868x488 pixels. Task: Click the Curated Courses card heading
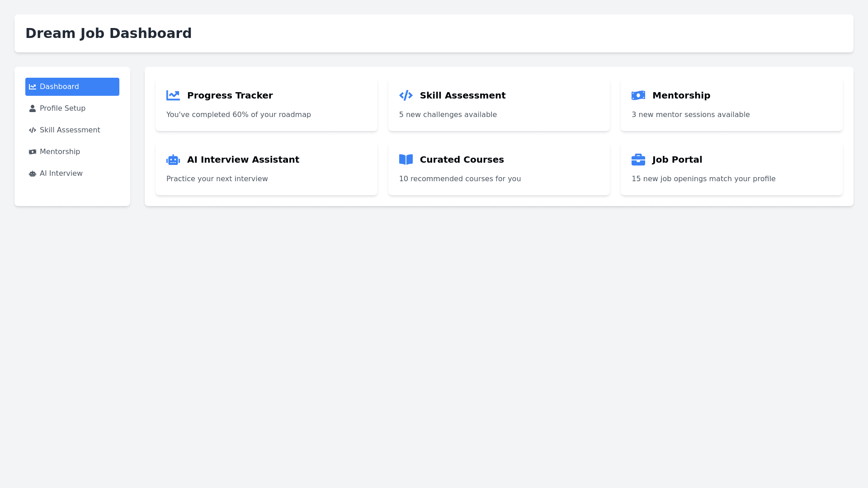[x=462, y=160]
